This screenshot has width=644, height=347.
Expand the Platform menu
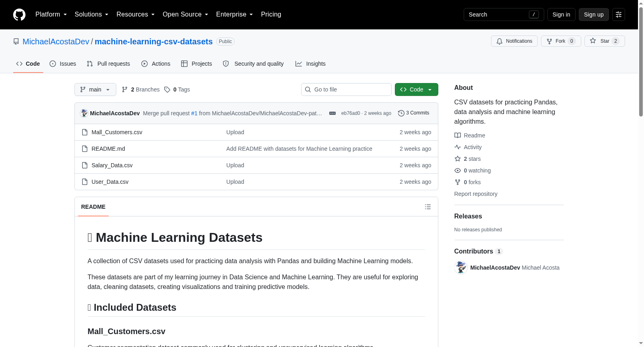click(51, 15)
